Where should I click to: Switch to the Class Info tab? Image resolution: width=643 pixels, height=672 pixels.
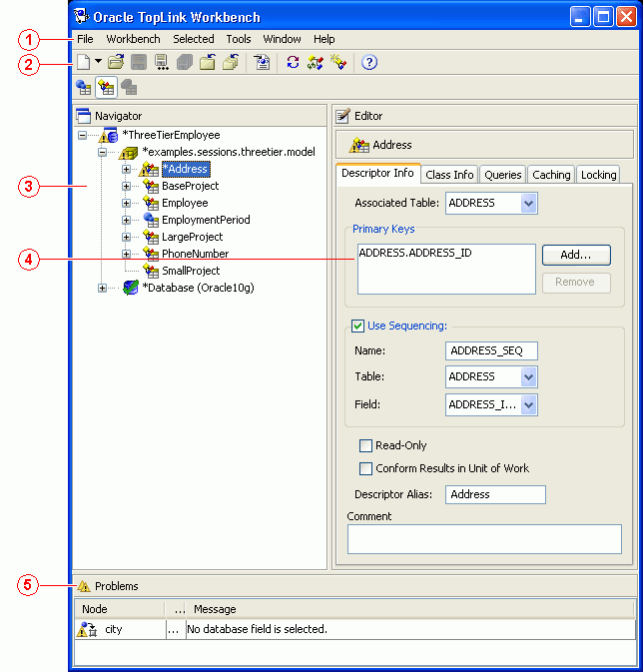tap(449, 175)
